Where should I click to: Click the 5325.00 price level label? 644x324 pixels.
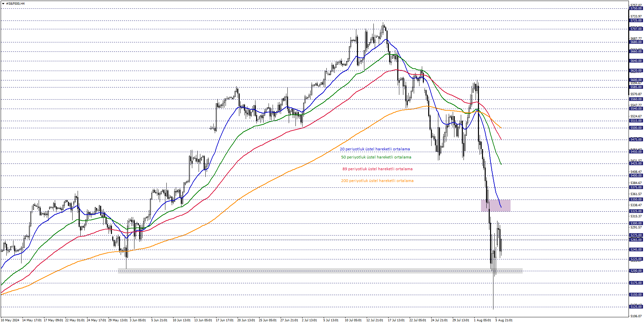pyautogui.click(x=636, y=211)
